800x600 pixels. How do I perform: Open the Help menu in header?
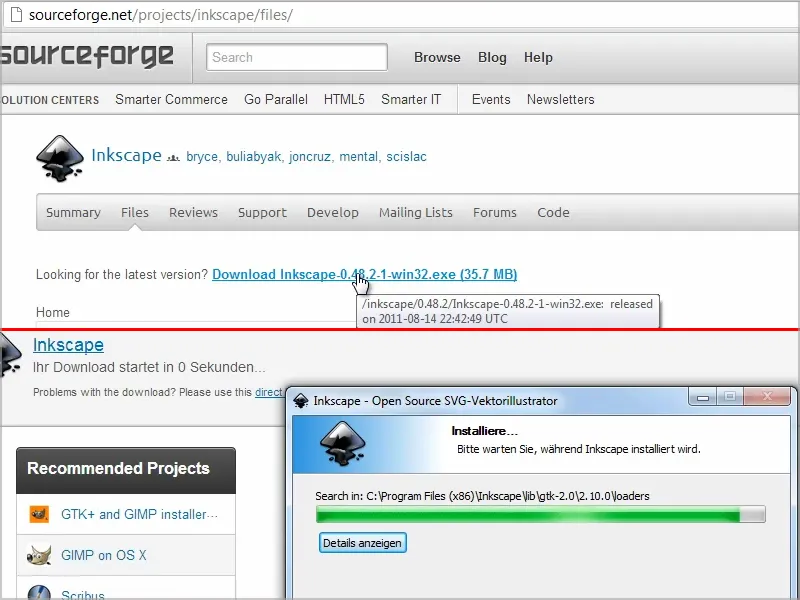(538, 57)
